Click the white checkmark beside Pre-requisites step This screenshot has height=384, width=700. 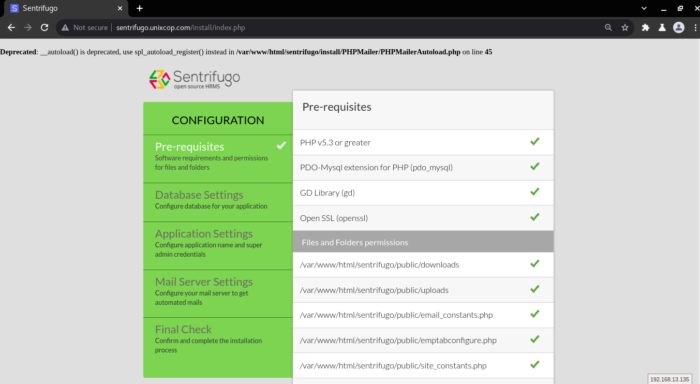(281, 146)
